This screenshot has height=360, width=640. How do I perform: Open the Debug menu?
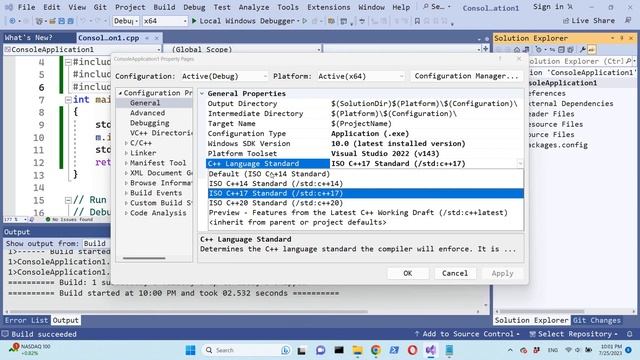coord(194,7)
